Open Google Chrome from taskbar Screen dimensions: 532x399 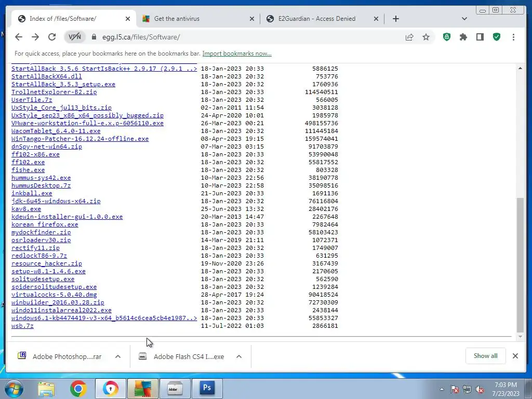pos(78,389)
